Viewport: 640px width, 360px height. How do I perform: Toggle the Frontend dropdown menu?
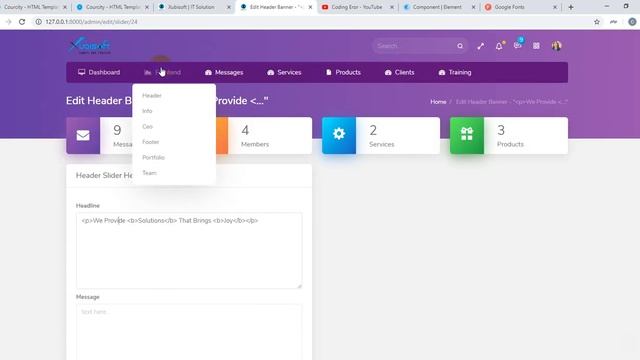pyautogui.click(x=162, y=72)
